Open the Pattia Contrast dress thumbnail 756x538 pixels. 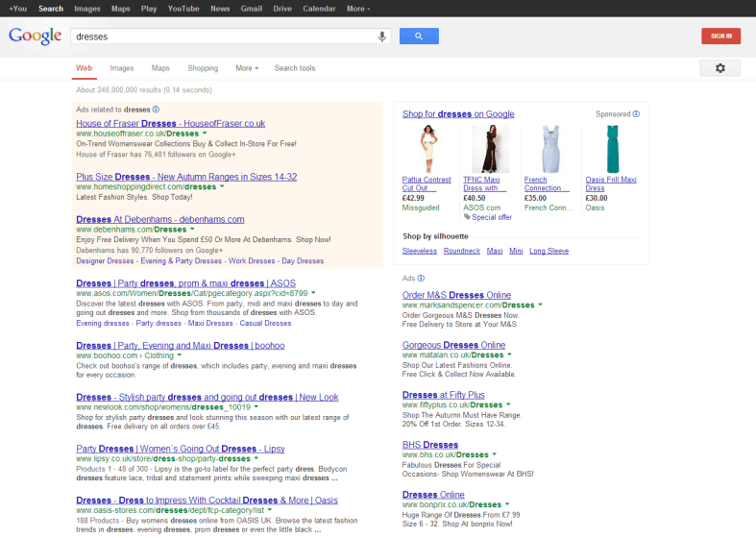[428, 149]
